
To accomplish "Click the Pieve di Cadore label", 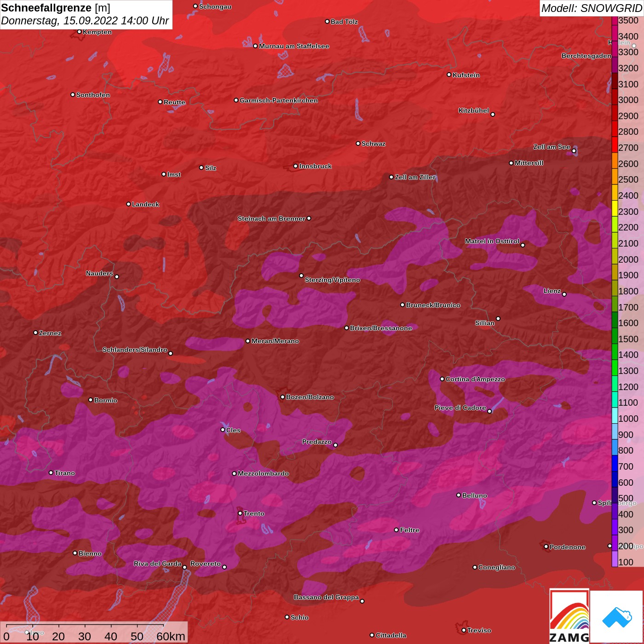I will [x=460, y=408].
